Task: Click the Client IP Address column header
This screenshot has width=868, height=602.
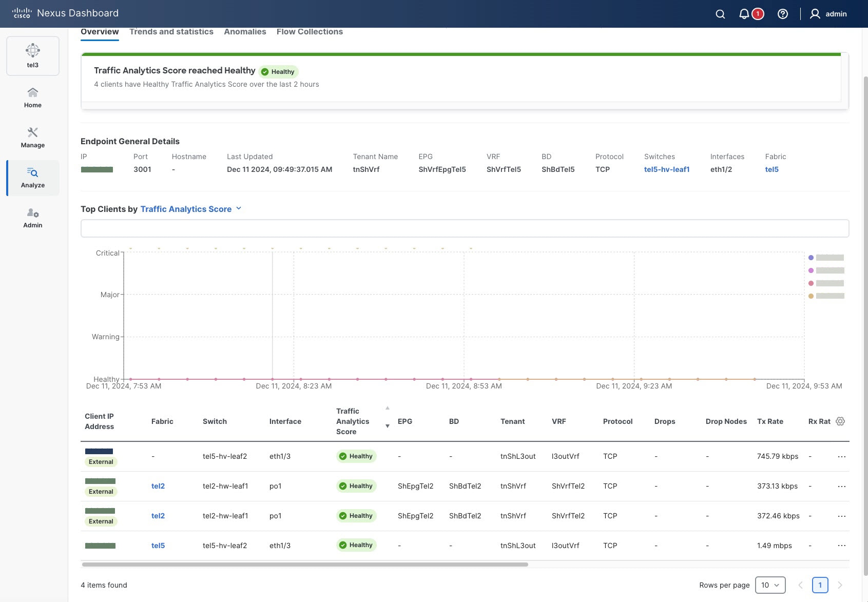Action: pyautogui.click(x=100, y=421)
